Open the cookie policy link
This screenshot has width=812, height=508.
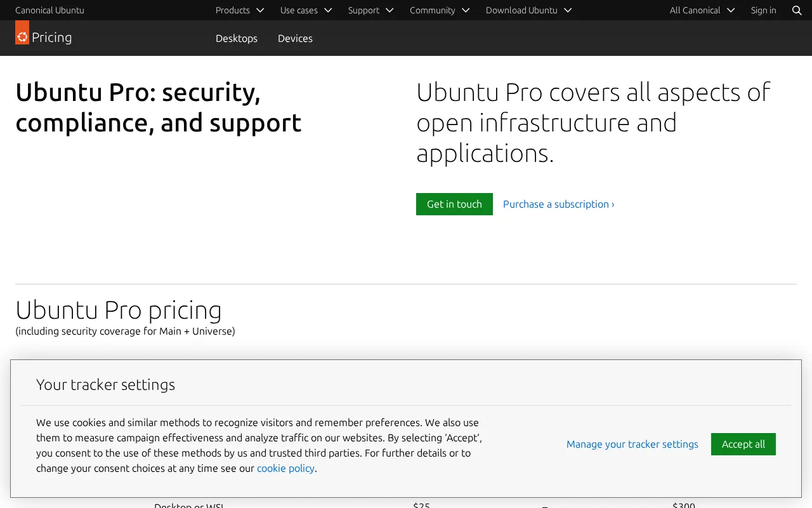[x=285, y=468]
